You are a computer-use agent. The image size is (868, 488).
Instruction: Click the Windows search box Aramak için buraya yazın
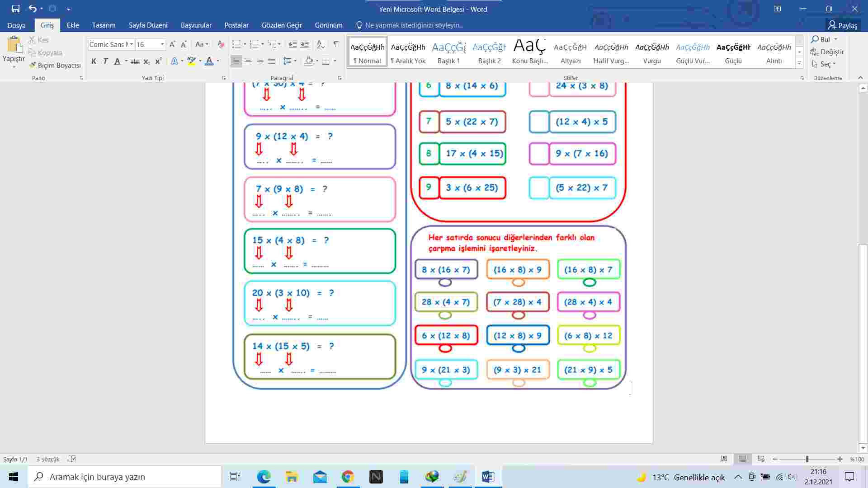pyautogui.click(x=125, y=477)
